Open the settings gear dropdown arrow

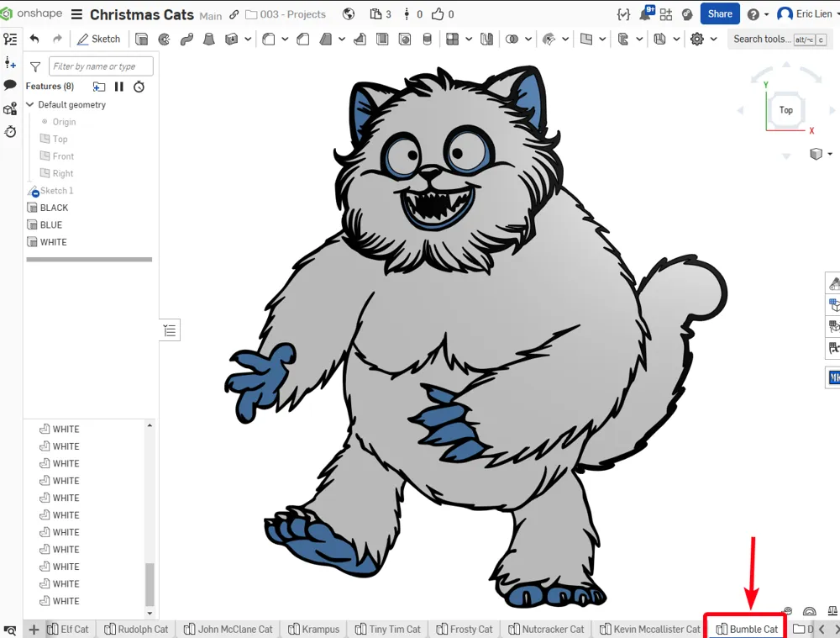(x=713, y=40)
